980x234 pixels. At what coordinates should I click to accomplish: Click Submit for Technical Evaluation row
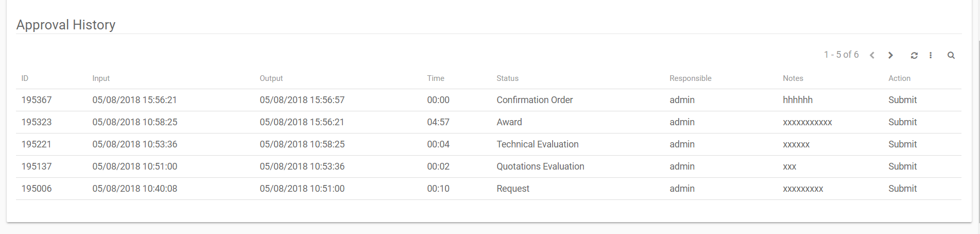[902, 144]
